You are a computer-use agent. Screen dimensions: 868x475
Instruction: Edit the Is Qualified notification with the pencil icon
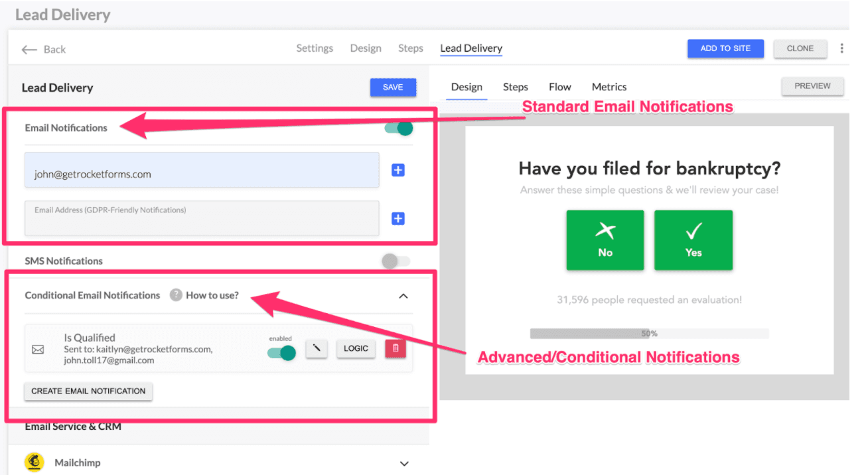tap(317, 348)
